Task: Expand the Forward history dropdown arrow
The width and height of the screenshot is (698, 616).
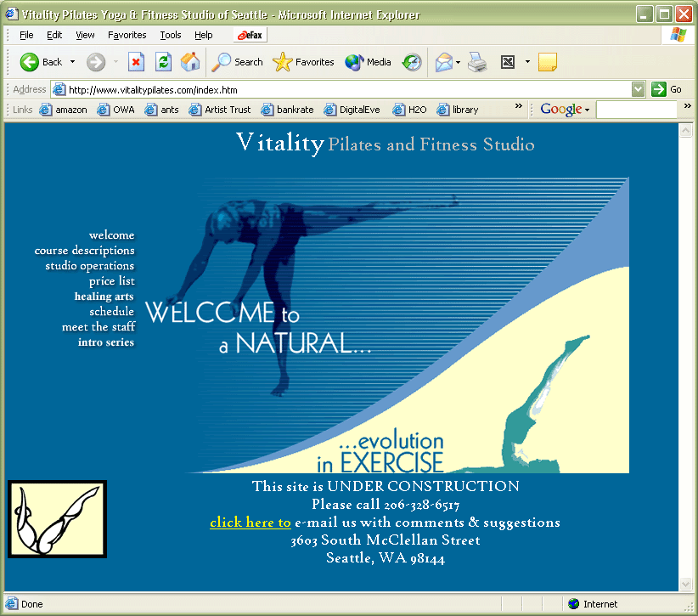Action: point(115,62)
